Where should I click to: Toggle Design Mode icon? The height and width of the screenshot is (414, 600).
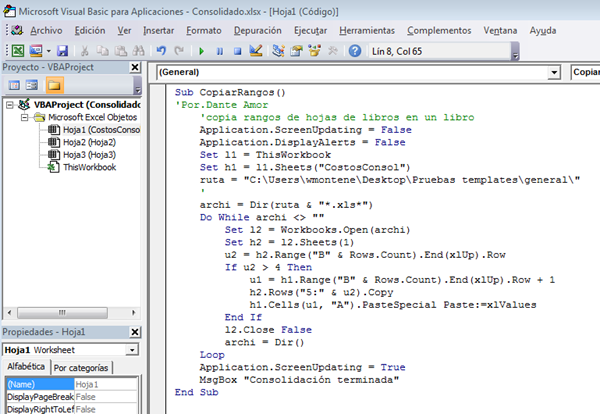[255, 50]
